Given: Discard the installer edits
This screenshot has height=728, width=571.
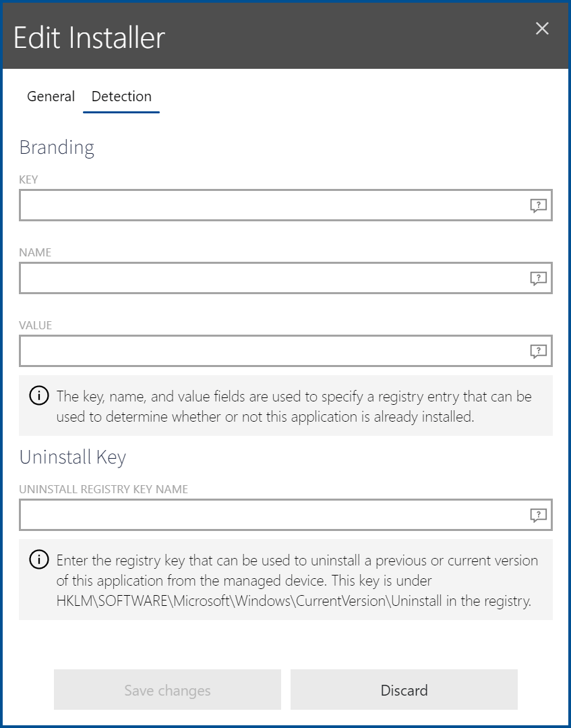Looking at the screenshot, I should 404,690.
